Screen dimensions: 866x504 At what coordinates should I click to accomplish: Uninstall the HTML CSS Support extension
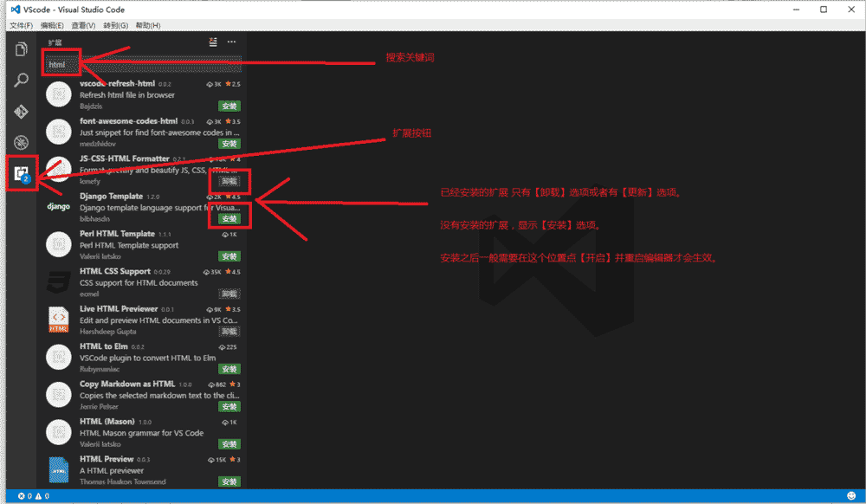(x=229, y=294)
